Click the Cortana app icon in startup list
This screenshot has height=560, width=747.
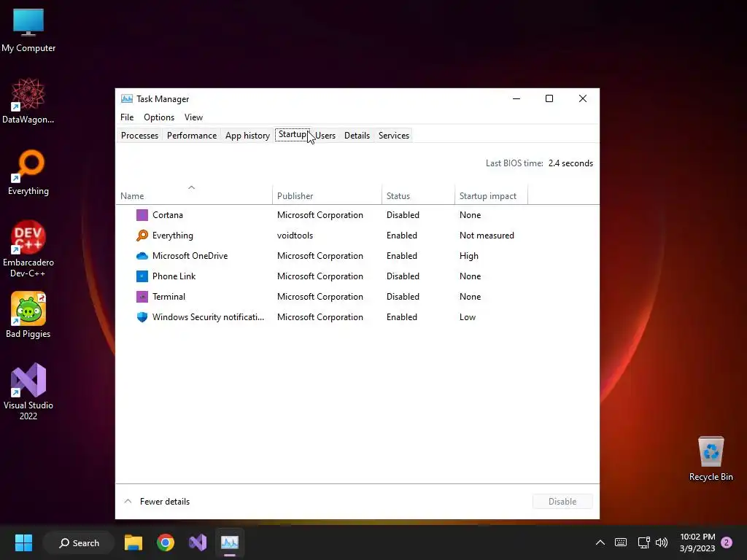pyautogui.click(x=142, y=215)
